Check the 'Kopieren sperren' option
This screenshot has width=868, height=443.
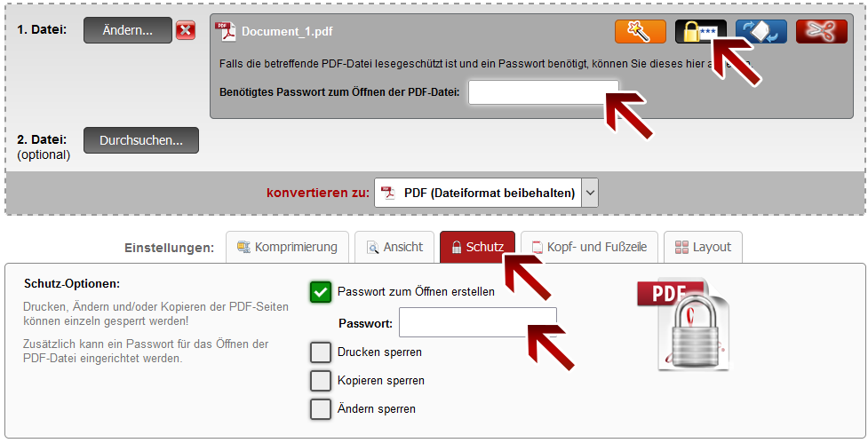321,380
